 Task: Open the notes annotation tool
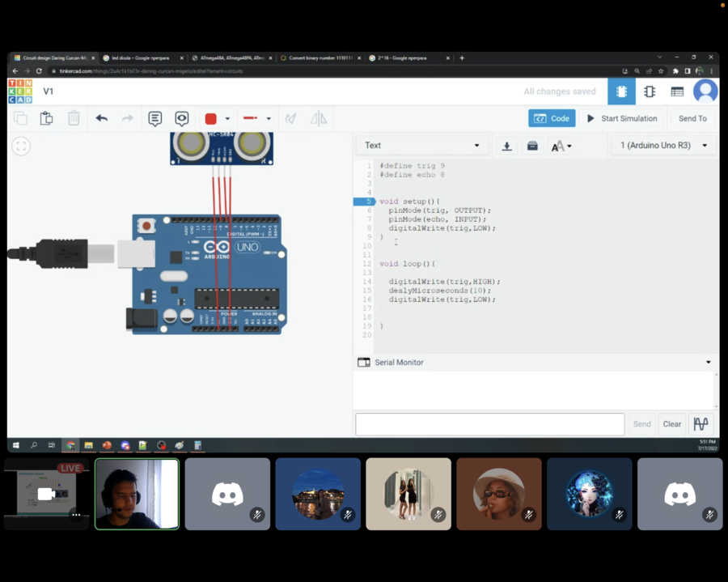[x=154, y=118]
